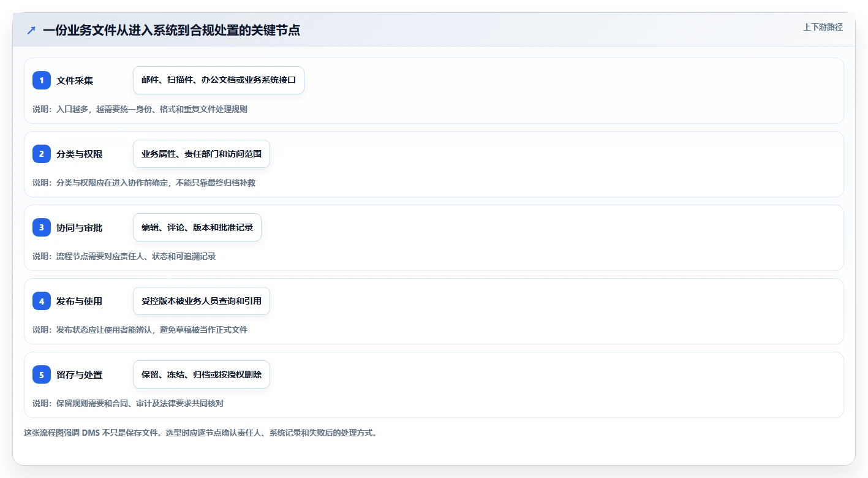The image size is (868, 478).
Task: Select the box 业务属性、责任部门和访问范围
Action: coord(202,154)
